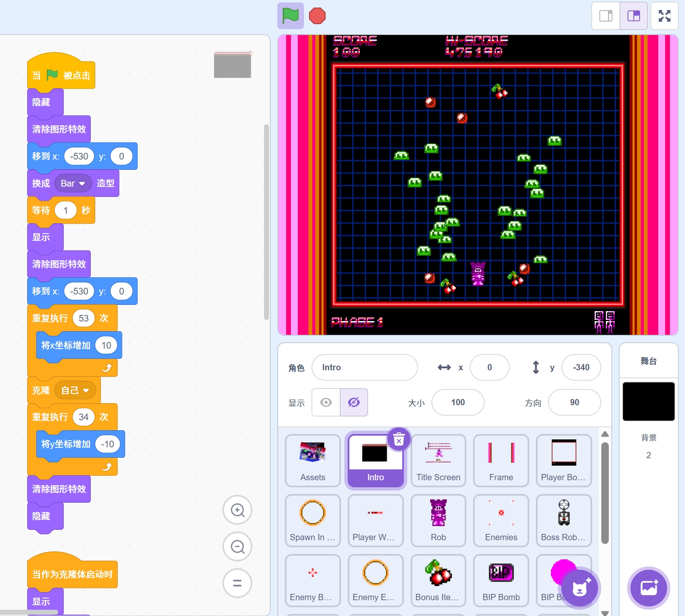
Task: Hide the sprite using crossed-eye icon
Action: tap(354, 402)
